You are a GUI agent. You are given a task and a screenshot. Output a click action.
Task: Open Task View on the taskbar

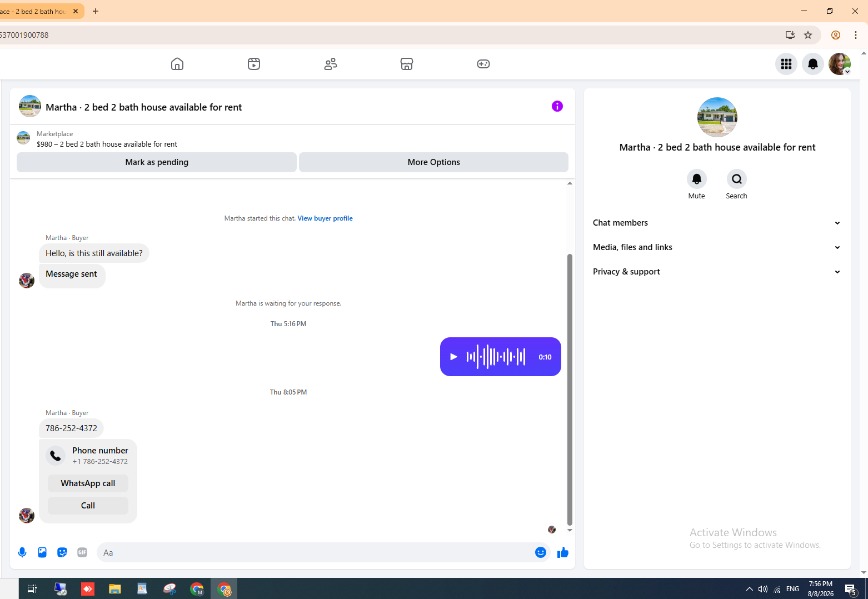tap(32, 589)
